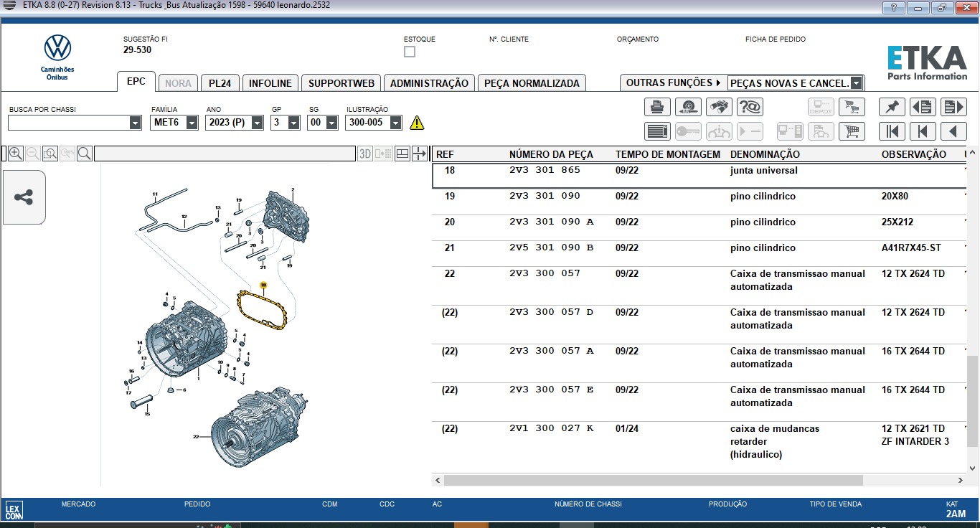The width and height of the screenshot is (980, 528).
Task: Select part number 2V3 300 057 D
Action: tap(552, 312)
